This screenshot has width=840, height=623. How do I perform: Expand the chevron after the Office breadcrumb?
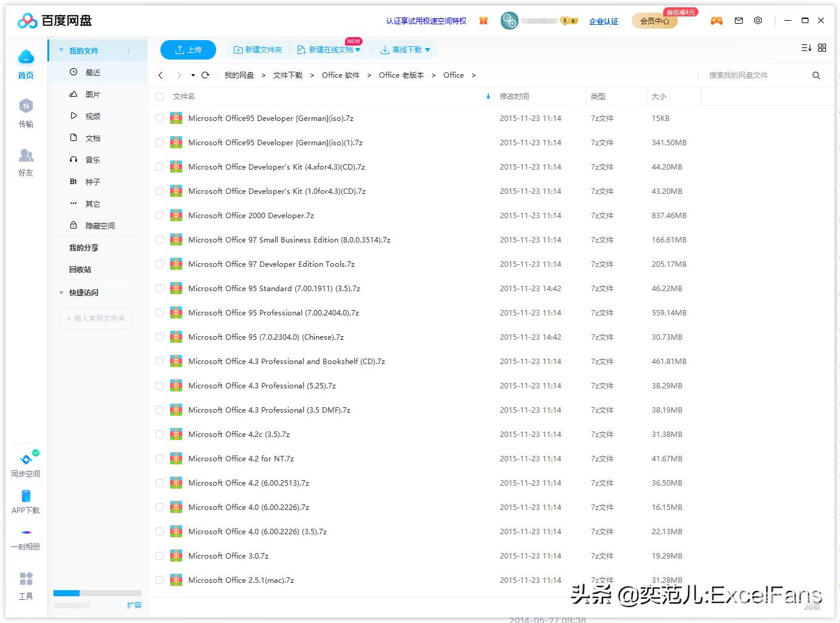tap(474, 75)
